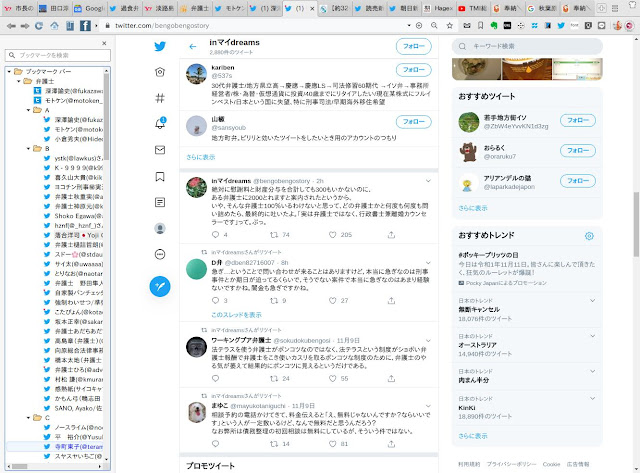Show more similar accounts さらに表示 under 山椒
This screenshot has width=640, height=473.
tap(200, 157)
